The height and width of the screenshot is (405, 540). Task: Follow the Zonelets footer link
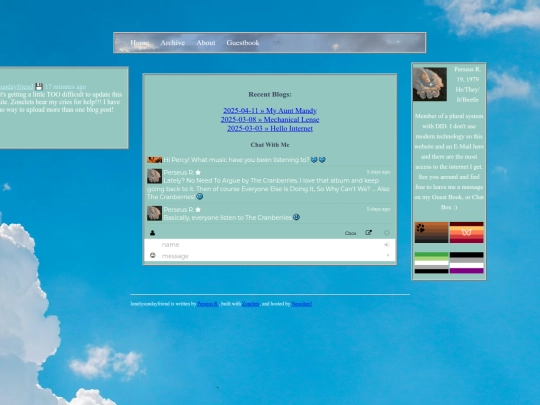pyautogui.click(x=251, y=304)
